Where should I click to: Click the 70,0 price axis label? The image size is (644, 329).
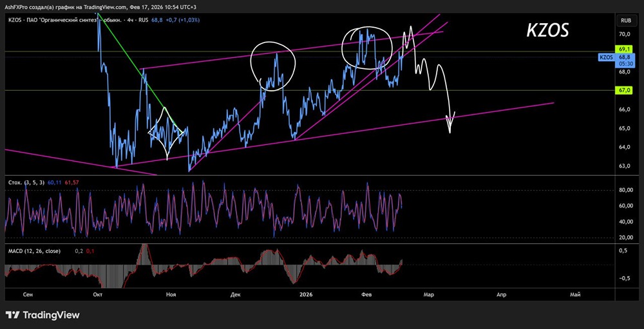tap(625, 34)
